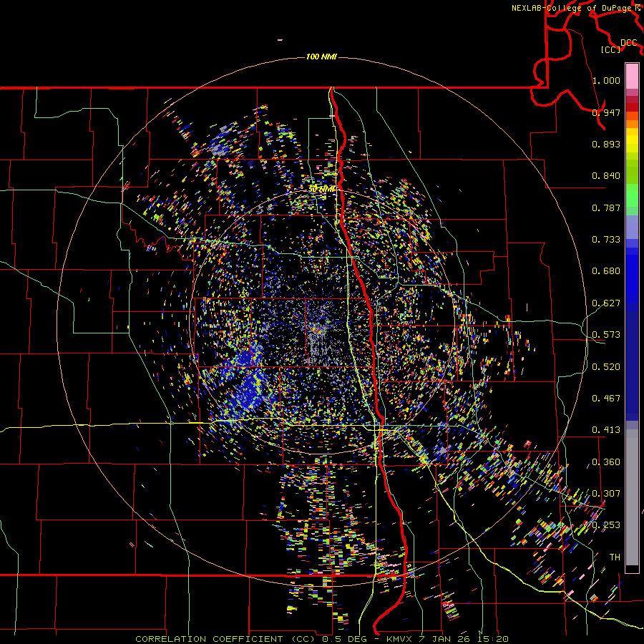The image size is (644, 644).
Task: Click the 0.360 legend value
Action: [606, 462]
